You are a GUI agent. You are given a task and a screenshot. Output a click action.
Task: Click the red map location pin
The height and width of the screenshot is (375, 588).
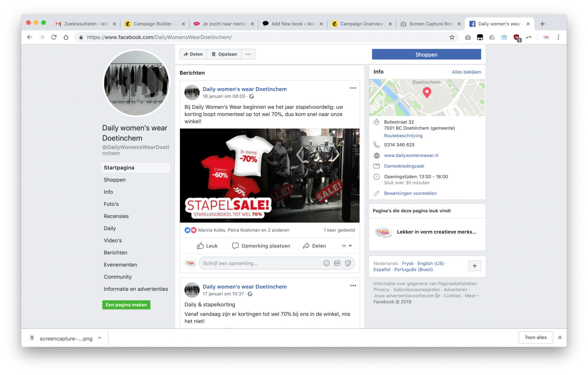tap(427, 92)
